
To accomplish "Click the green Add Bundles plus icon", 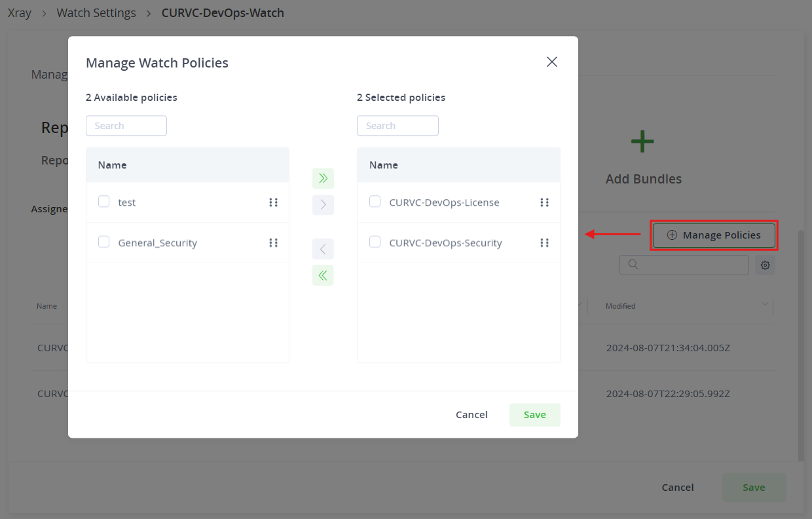I will (643, 141).
